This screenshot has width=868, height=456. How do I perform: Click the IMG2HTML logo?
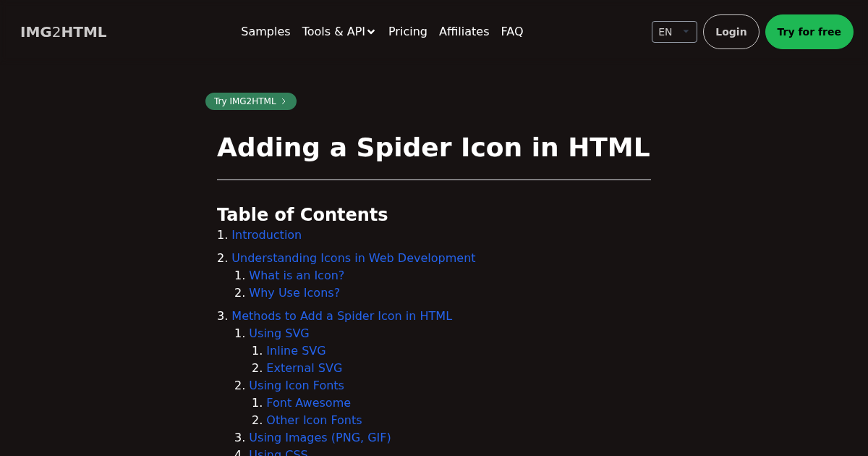pyautogui.click(x=64, y=32)
